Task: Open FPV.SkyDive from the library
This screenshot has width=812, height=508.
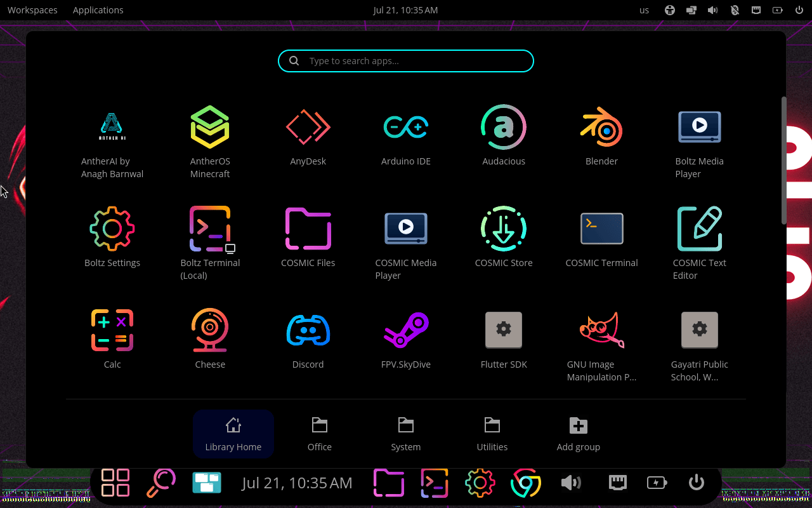Action: (406, 330)
